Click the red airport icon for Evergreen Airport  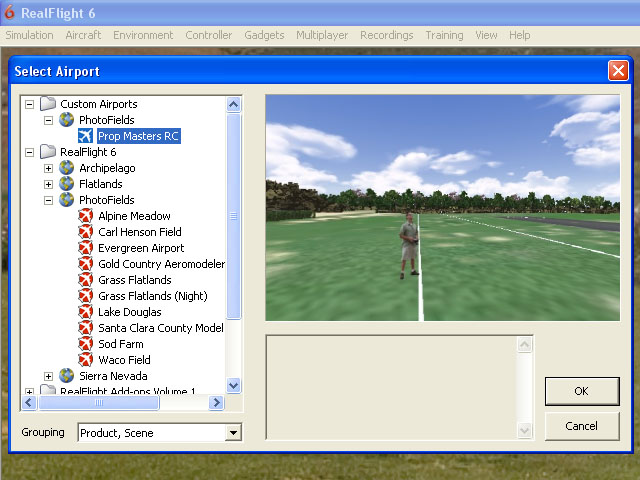click(85, 248)
